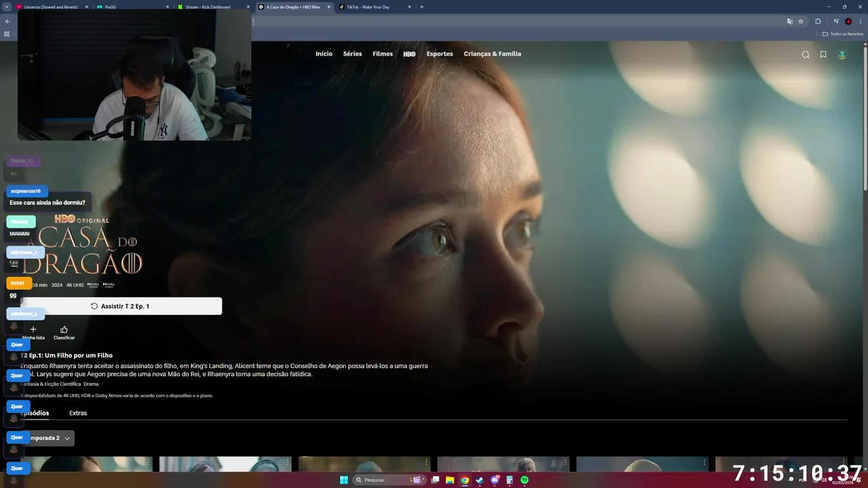Click the Drama genre label
Screen dimensions: 868x488
pos(91,384)
